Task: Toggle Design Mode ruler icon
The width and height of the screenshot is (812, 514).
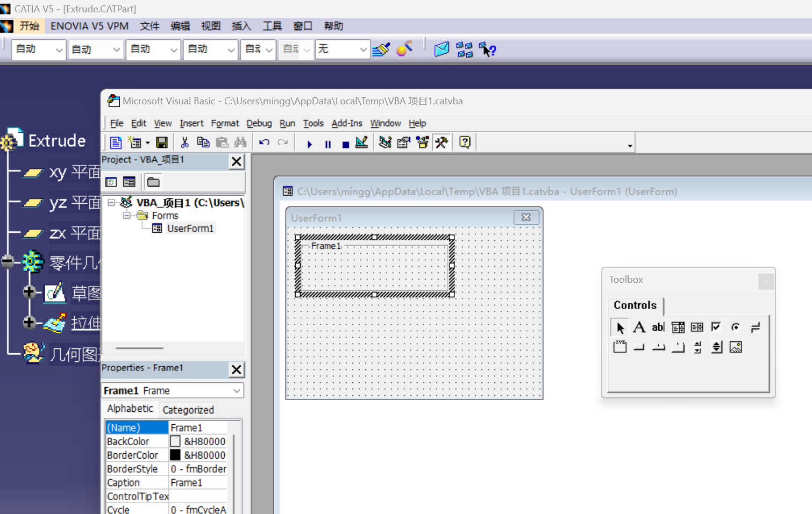Action: point(362,142)
